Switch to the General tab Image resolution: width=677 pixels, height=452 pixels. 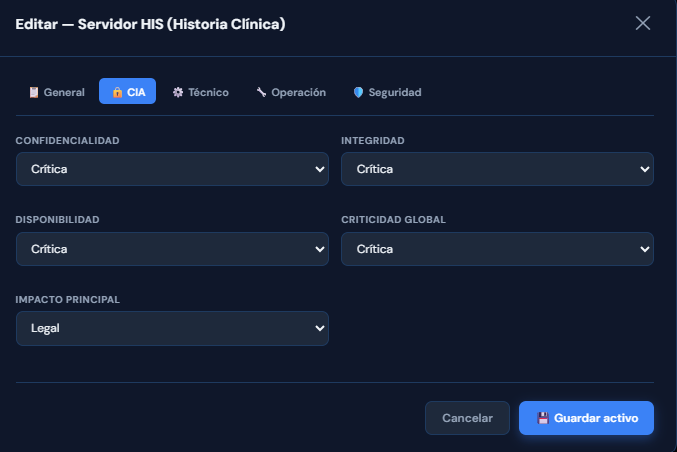(x=57, y=92)
